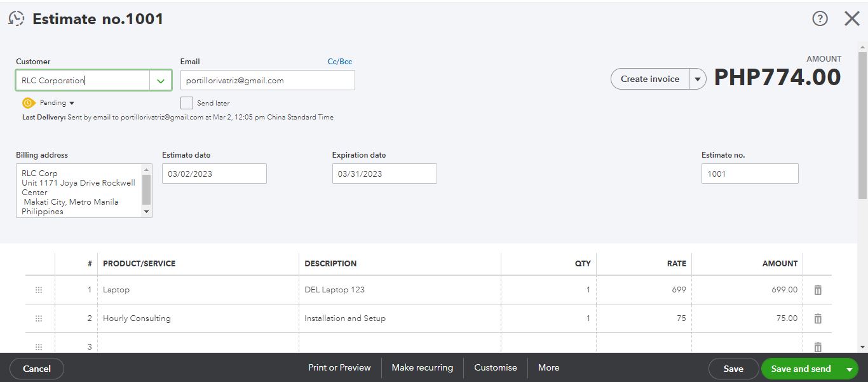This screenshot has height=382, width=868.
Task: Open Save and send options arrow
Action: pyautogui.click(x=849, y=369)
